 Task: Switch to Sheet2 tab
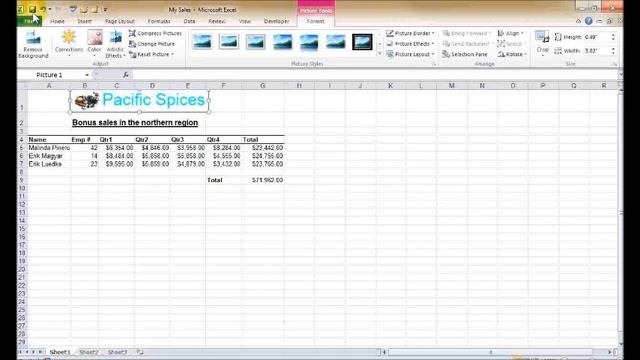coord(89,352)
